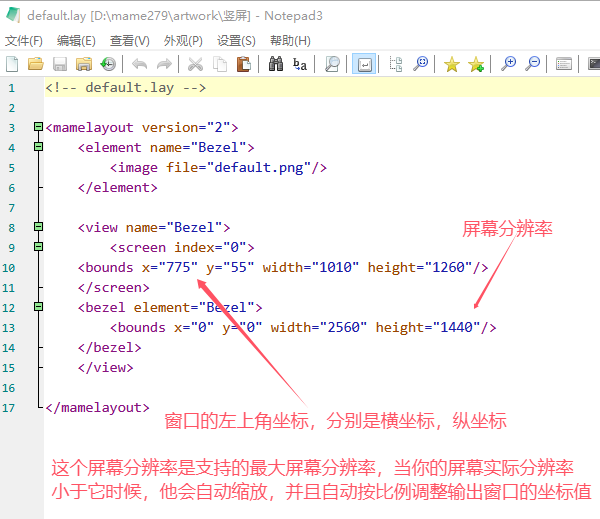Click the Save floppy disk icon
600x519 pixels.
(x=60, y=64)
